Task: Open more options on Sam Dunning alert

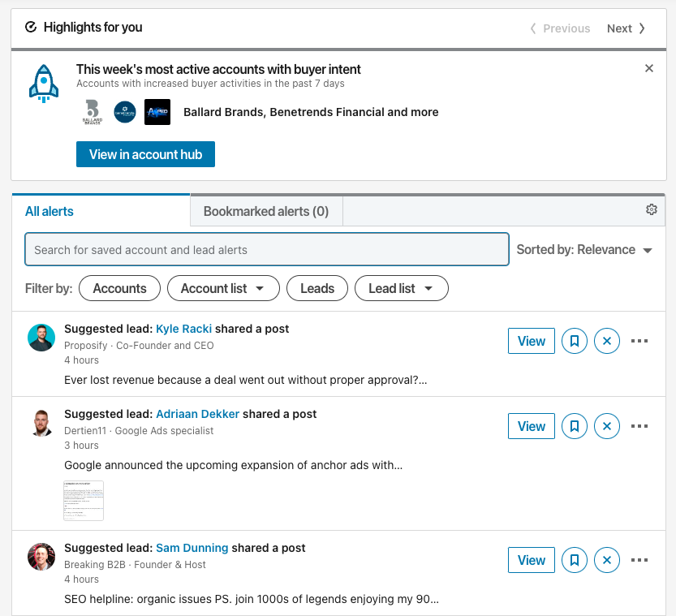Action: click(639, 560)
